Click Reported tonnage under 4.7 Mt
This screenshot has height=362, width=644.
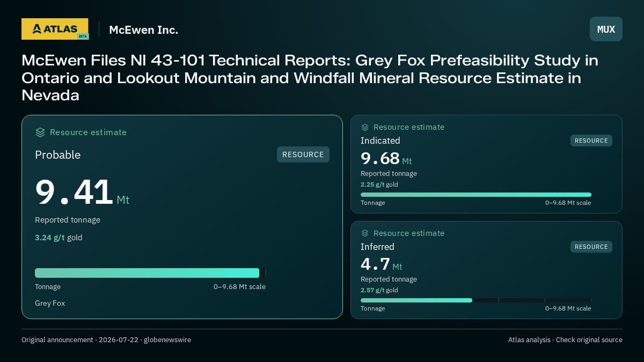click(x=389, y=279)
